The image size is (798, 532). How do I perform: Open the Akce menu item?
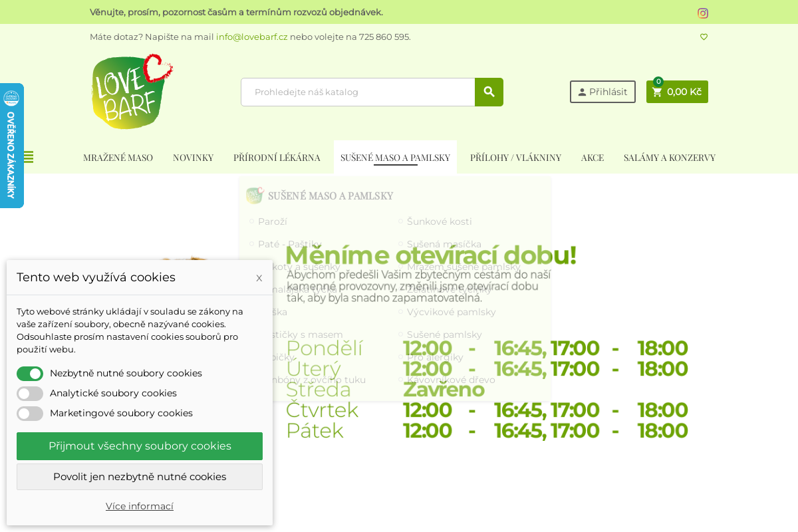coord(592,158)
